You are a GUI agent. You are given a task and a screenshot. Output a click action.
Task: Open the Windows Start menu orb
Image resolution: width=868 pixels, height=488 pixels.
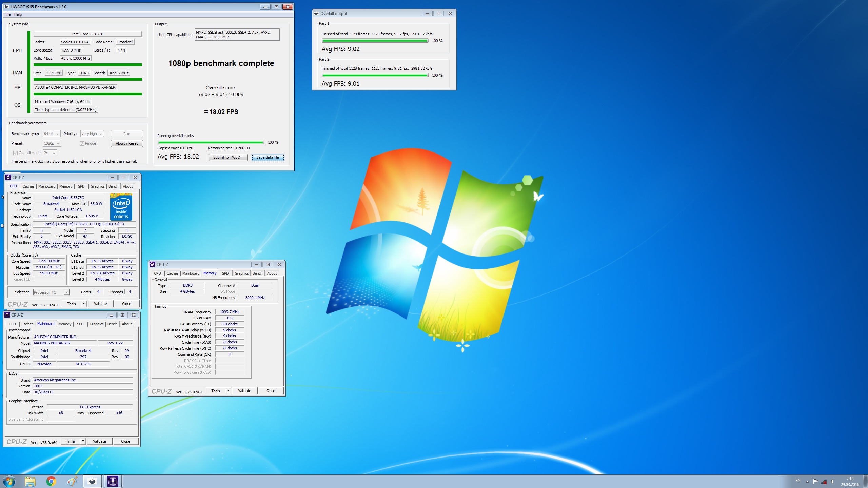pyautogui.click(x=9, y=481)
